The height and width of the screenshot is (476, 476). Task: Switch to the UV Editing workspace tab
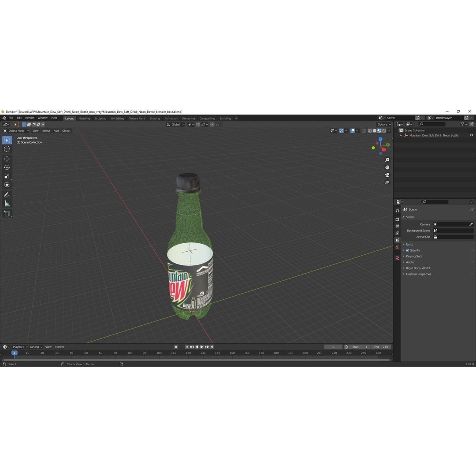(118, 119)
